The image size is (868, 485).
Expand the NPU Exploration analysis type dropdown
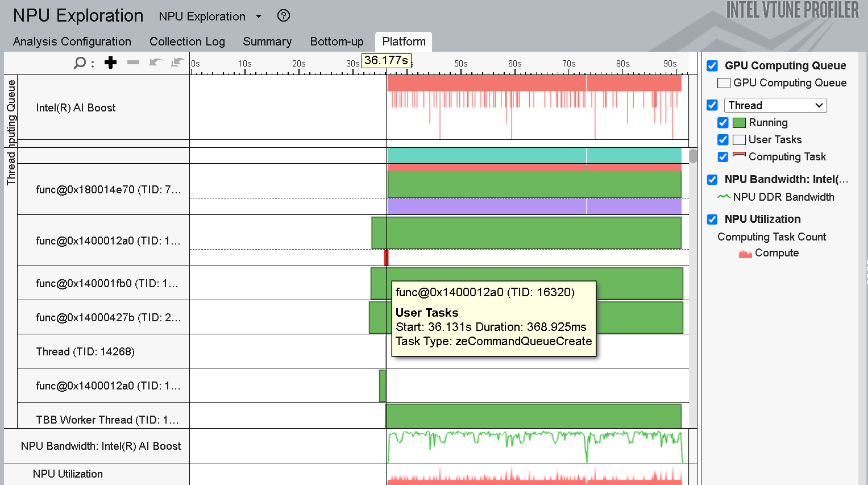pos(259,16)
